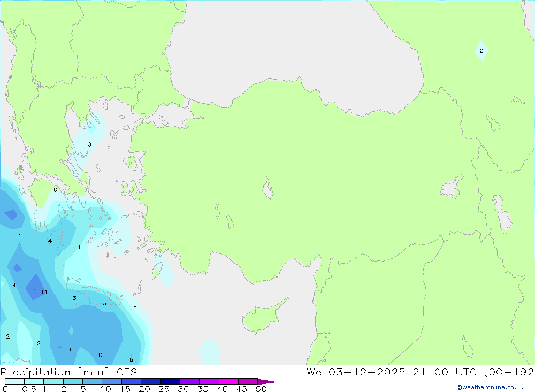Click the '11' precipitation value on the map
This screenshot has width=535, height=392.
coord(44,292)
